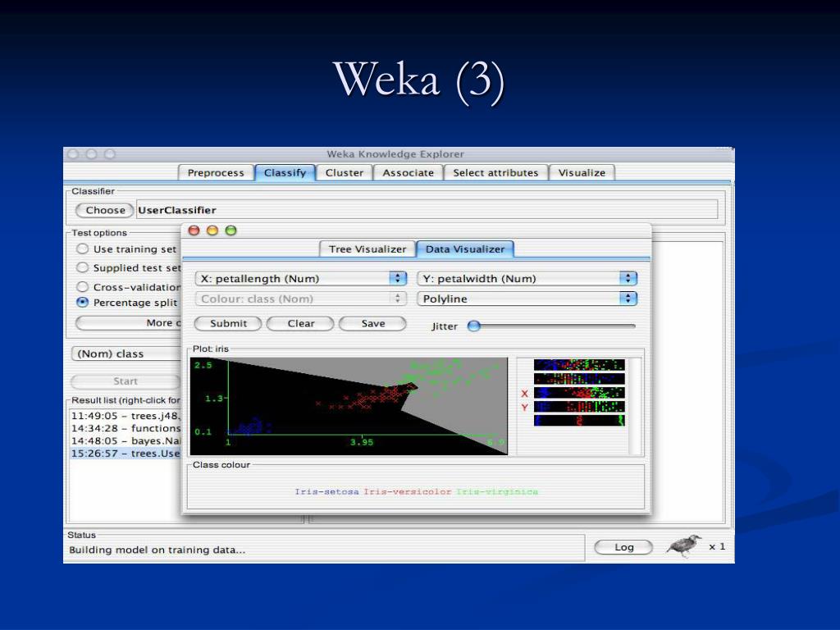Click the iris scatter plot area
The width and height of the screenshot is (840, 630).
349,407
